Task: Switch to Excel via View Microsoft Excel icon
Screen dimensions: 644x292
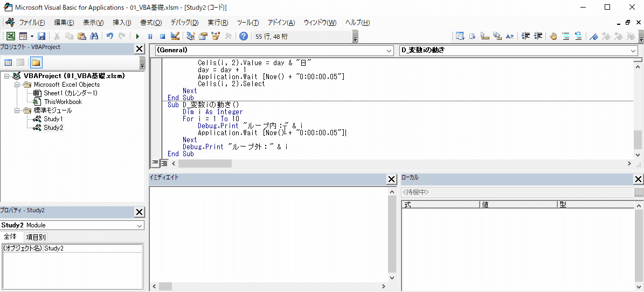Action: pos(11,36)
